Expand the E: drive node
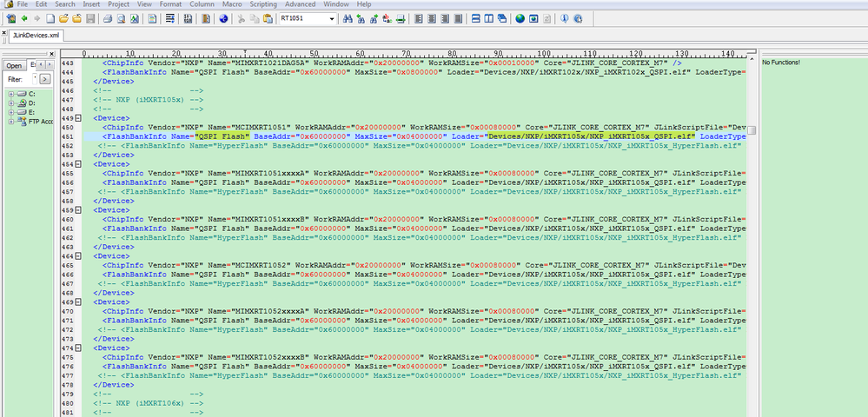 point(11,112)
